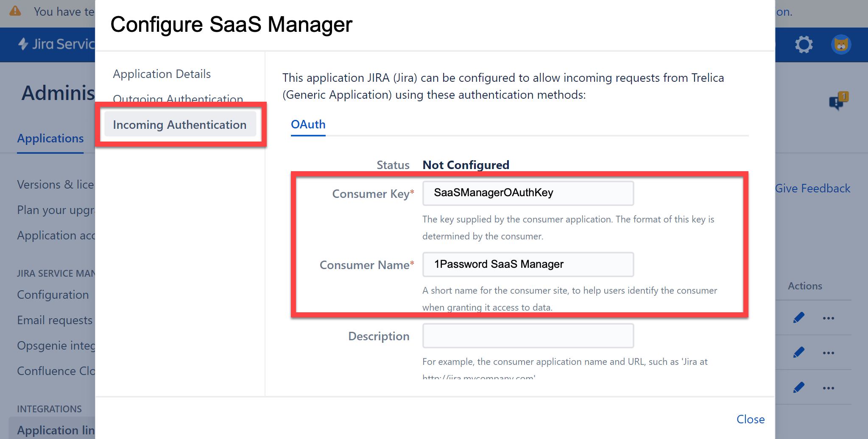This screenshot has height=439, width=868.
Task: Click the Jira Service logo
Action: tap(56, 44)
